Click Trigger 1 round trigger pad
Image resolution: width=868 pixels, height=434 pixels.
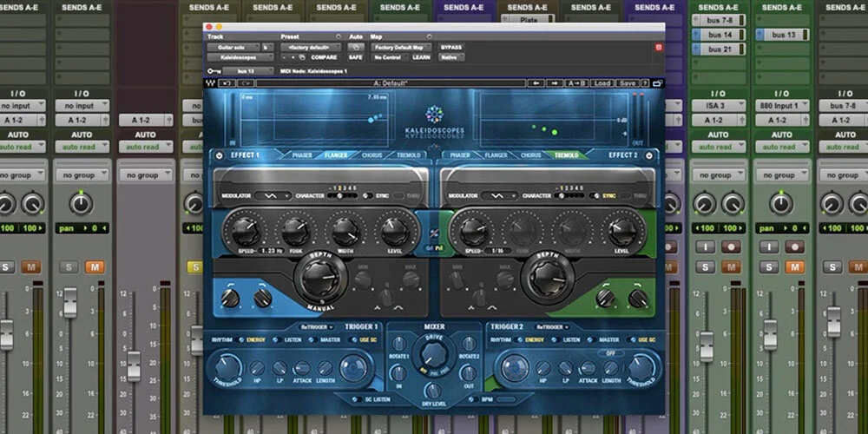[x=353, y=368]
